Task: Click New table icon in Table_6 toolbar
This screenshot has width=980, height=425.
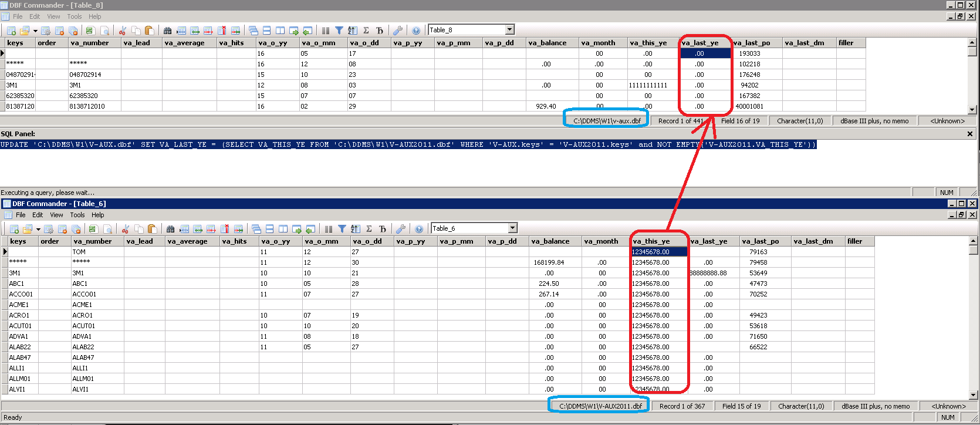Action: point(14,229)
